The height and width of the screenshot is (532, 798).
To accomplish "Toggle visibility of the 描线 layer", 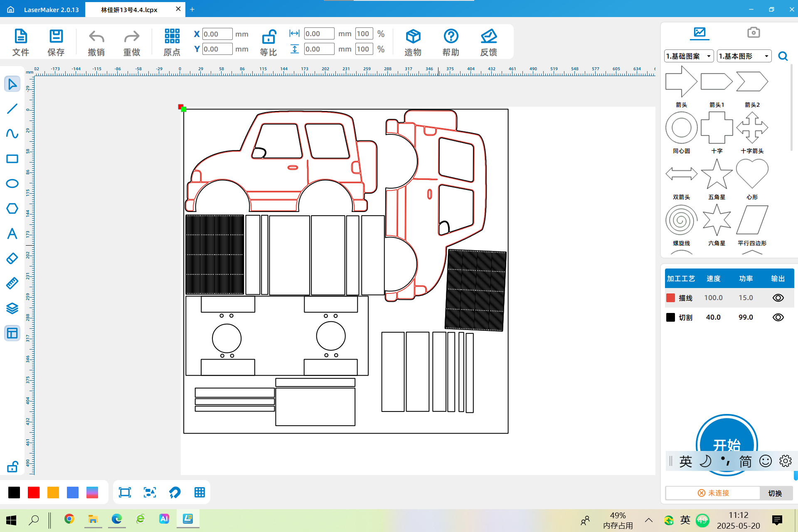I will pyautogui.click(x=778, y=298).
